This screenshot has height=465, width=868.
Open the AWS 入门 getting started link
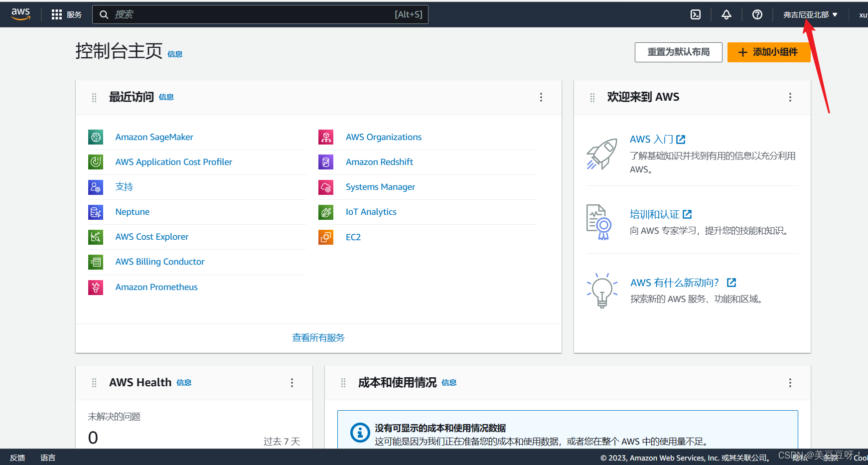pos(658,140)
